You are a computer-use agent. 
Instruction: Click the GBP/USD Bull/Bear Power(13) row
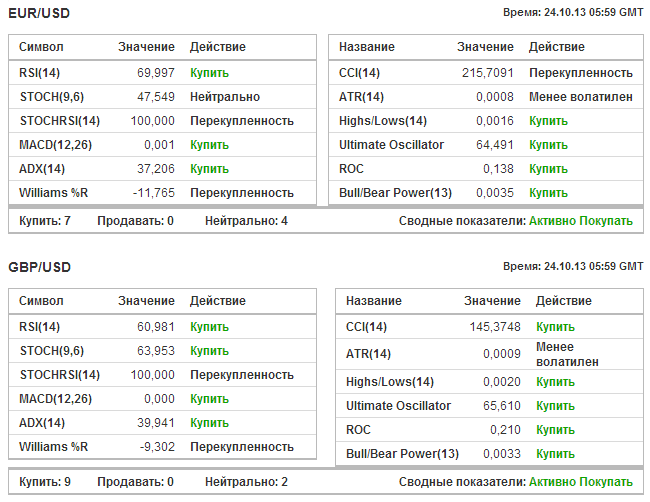490,453
